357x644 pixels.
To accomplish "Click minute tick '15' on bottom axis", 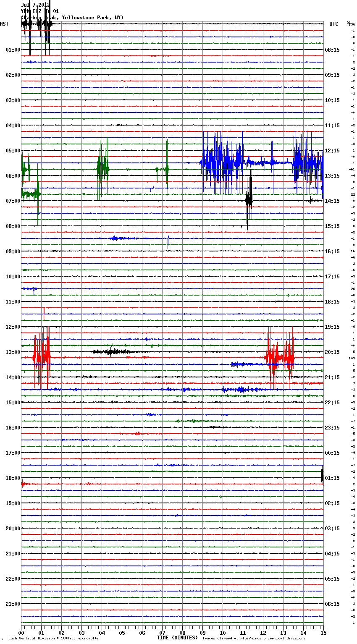I will tap(323, 633).
